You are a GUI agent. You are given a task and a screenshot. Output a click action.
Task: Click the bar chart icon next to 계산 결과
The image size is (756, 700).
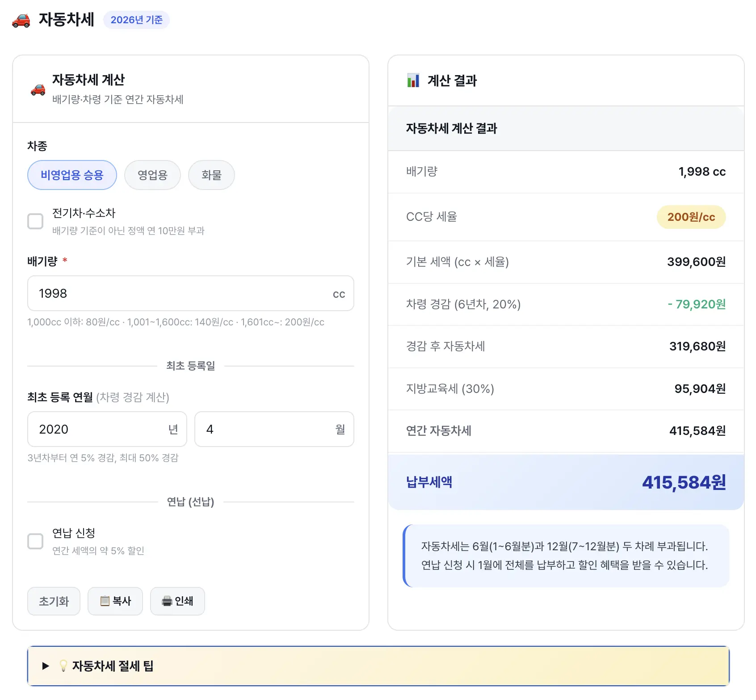(412, 80)
